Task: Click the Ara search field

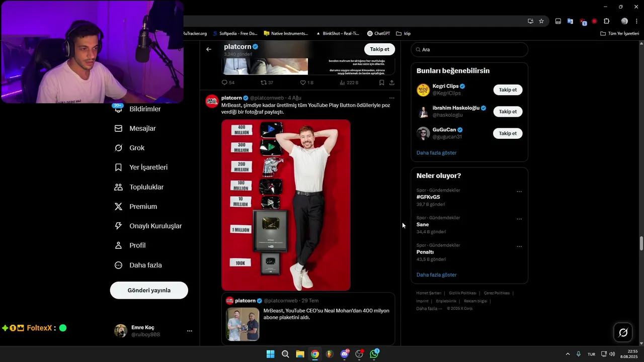Action: coord(469,49)
